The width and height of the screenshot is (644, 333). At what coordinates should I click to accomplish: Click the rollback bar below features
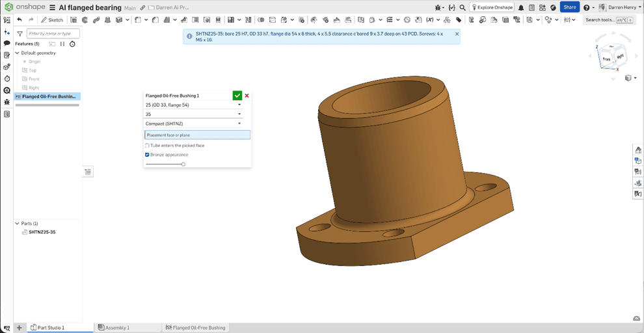(47, 105)
